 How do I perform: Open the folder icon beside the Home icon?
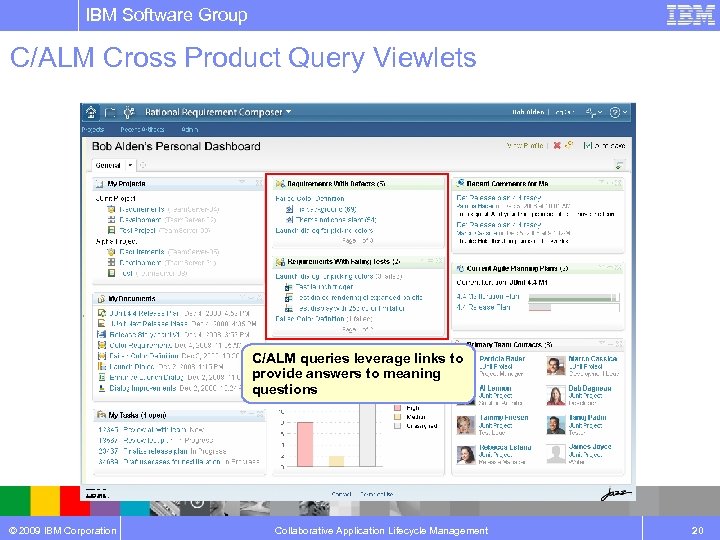pyautogui.click(x=110, y=112)
